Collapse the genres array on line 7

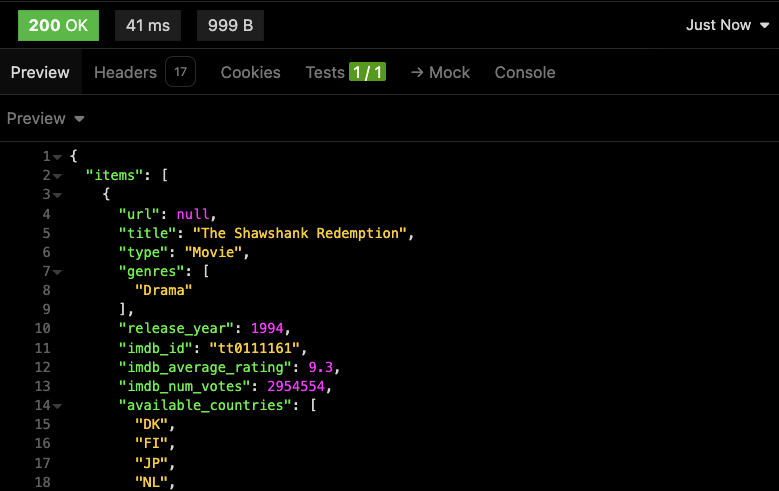(58, 272)
